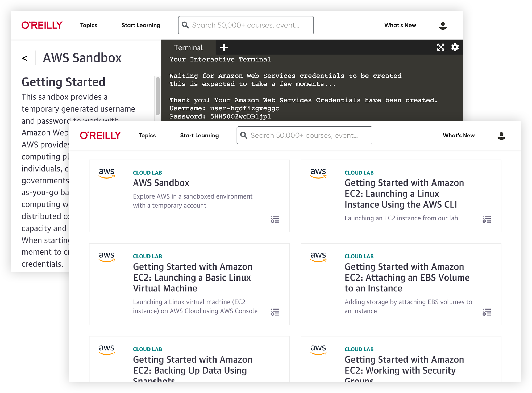
Task: Click AWS logo on Linux Instance CLI card
Action: click(x=318, y=173)
